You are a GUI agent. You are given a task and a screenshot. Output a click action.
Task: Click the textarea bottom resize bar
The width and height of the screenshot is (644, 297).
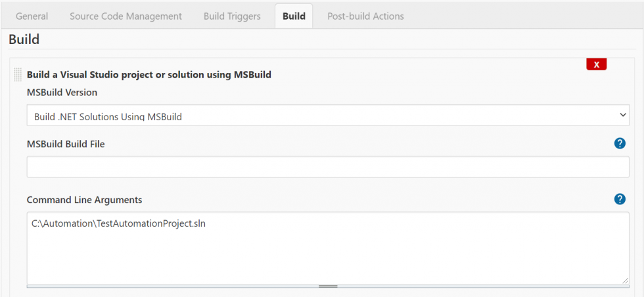327,286
